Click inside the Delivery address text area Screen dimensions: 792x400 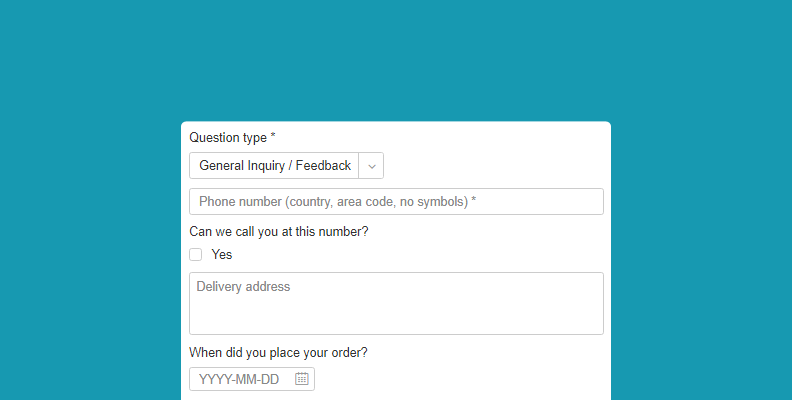click(x=397, y=304)
